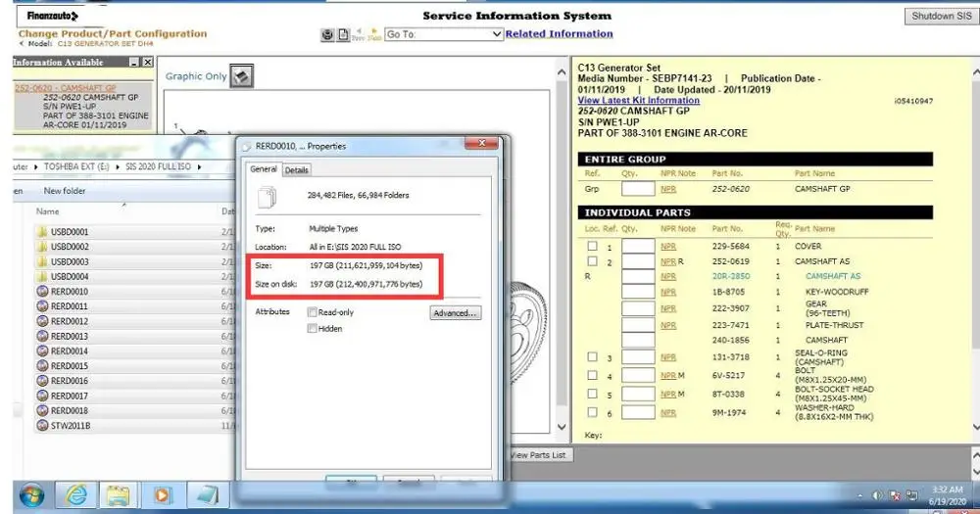Select the RERD0010 disc image icon
980x514 pixels.
(42, 291)
